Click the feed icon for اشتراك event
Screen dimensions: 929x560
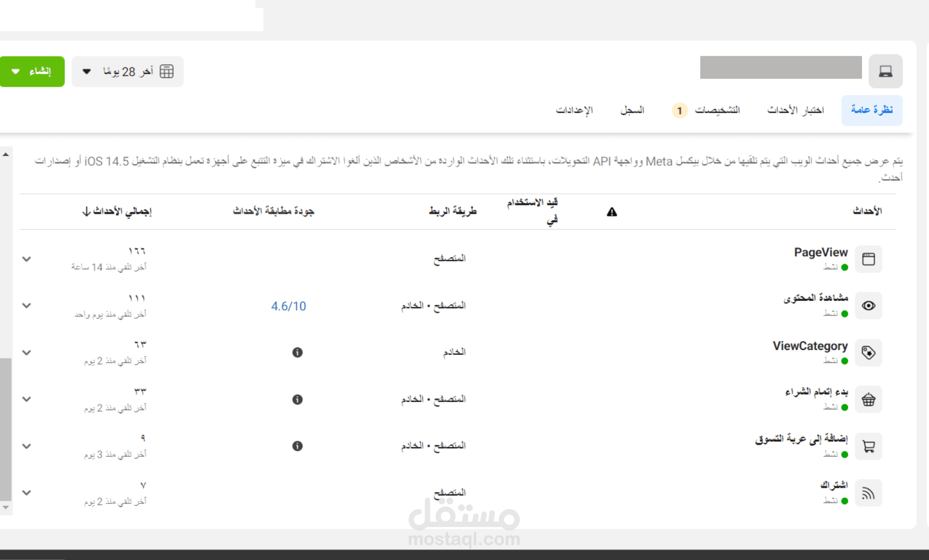868,493
